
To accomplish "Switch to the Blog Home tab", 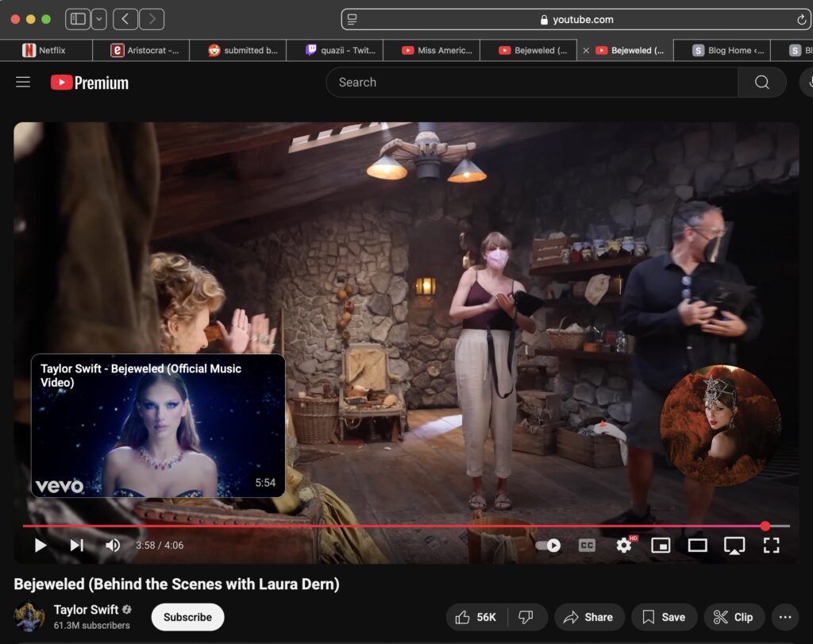I will pos(722,50).
